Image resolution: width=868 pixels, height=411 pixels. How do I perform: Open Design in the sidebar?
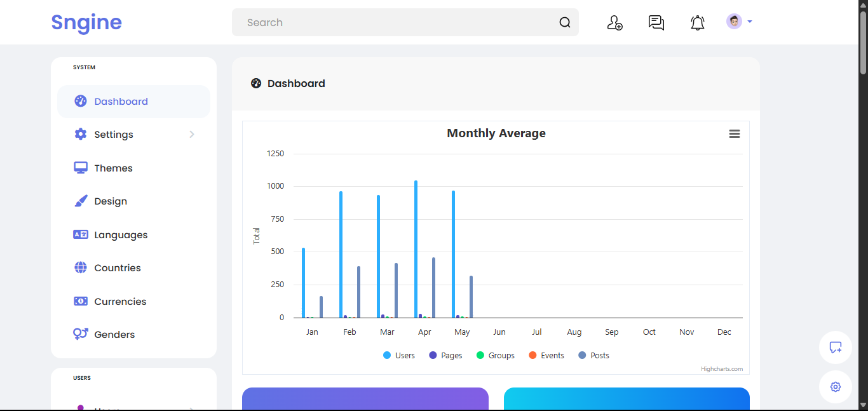click(x=133, y=201)
